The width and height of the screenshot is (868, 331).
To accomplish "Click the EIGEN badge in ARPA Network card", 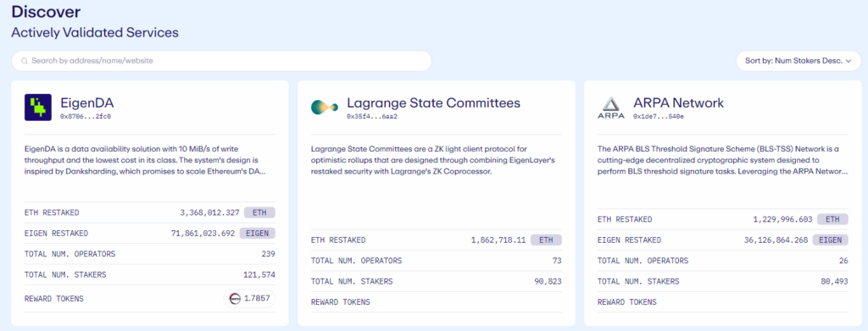I will click(x=831, y=240).
